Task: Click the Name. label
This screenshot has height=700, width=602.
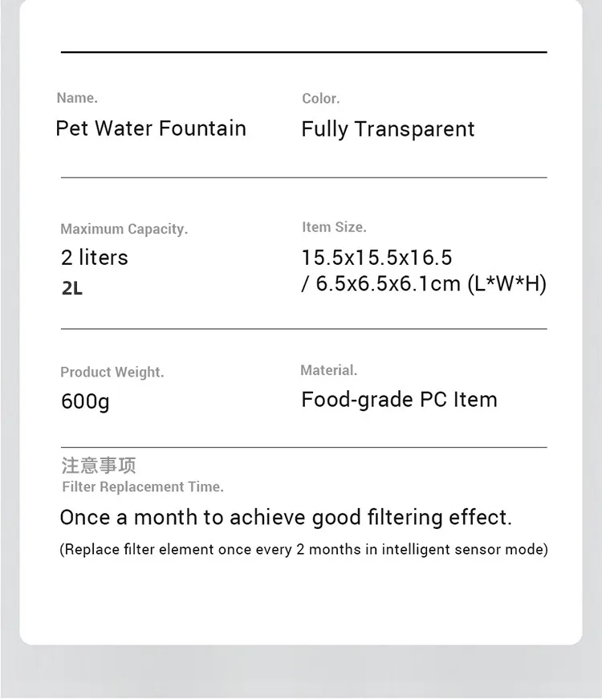Action: [x=77, y=98]
